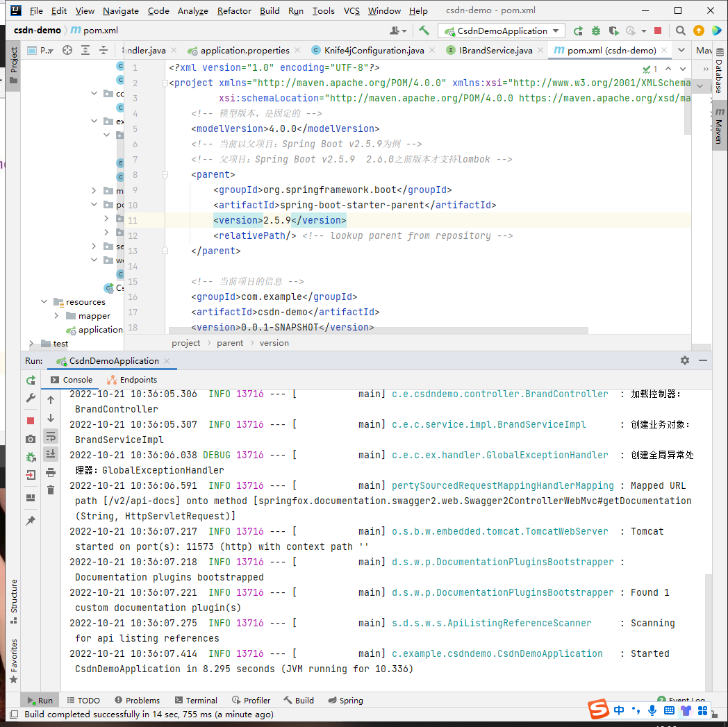This screenshot has height=727, width=728.
Task: Open Sogou microphone voice input
Action: point(652,710)
